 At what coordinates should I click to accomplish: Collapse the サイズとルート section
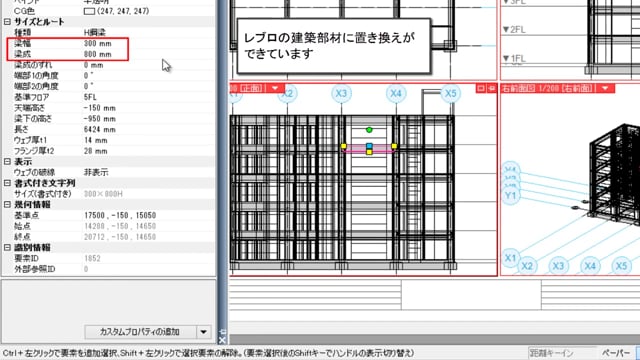pyautogui.click(x=7, y=22)
